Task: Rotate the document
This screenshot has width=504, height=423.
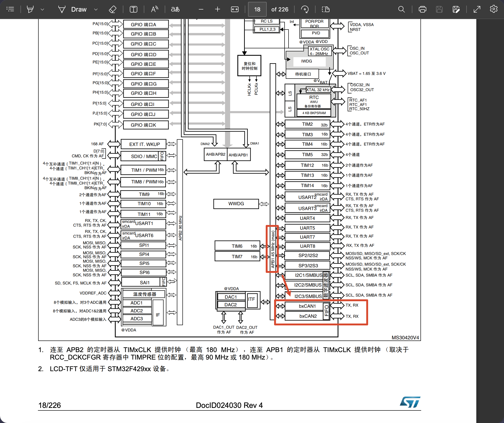Action: [305, 9]
